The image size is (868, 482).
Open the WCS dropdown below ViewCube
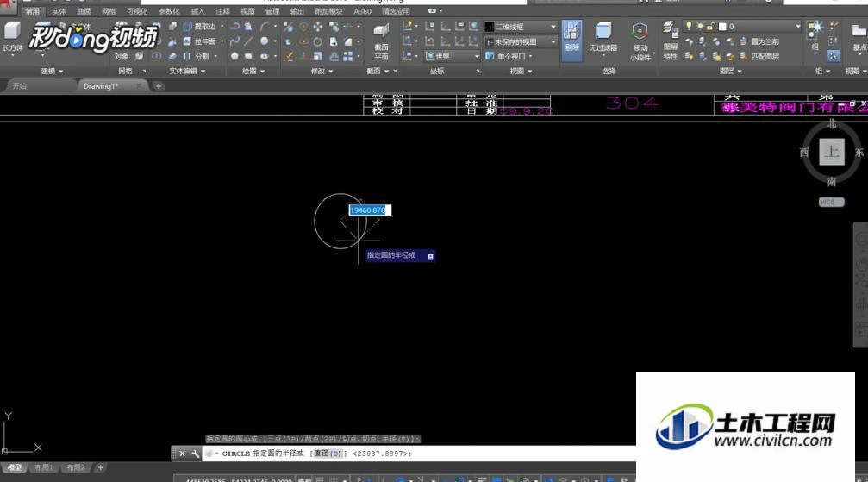832,203
